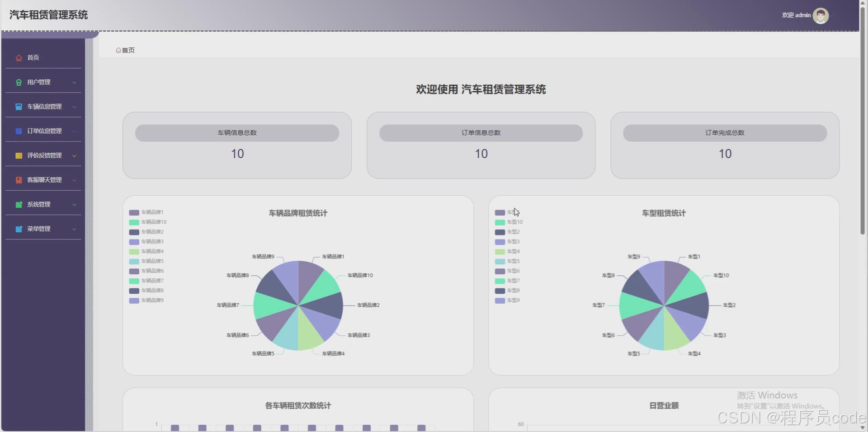Click the page vertical scrollbar thumb
The image size is (868, 432).
coord(863,121)
